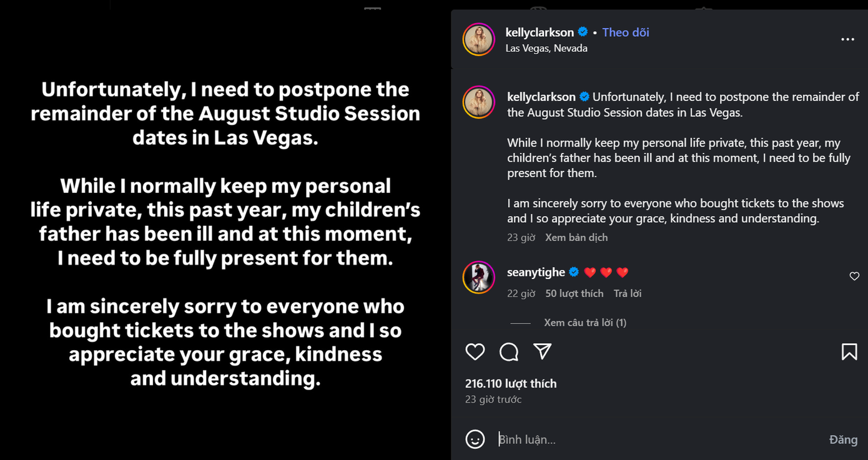Open the 216.110 lượt thích likes list
The height and width of the screenshot is (460, 868).
coord(511,384)
